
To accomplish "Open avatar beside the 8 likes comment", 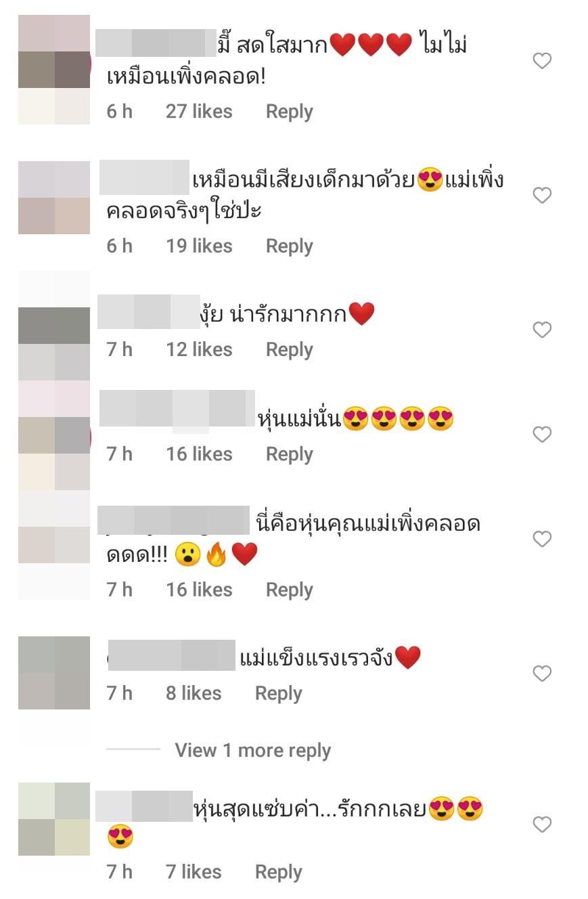I will click(54, 673).
